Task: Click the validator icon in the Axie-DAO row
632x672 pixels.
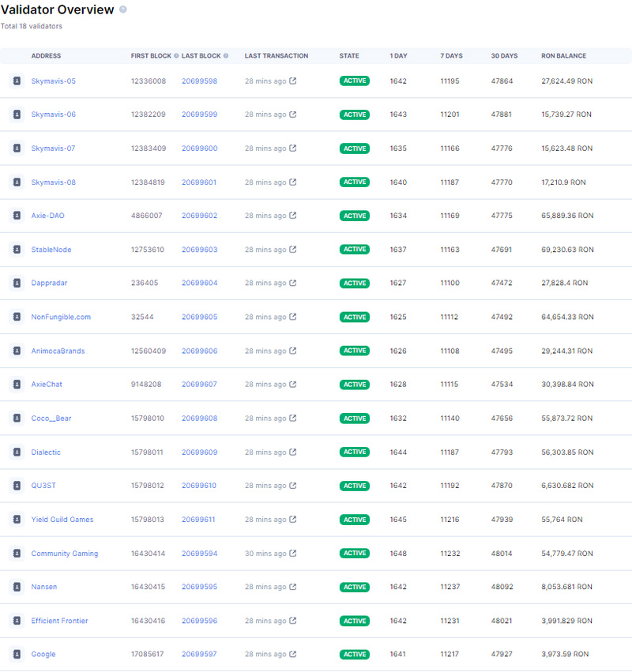Action: pos(17,216)
